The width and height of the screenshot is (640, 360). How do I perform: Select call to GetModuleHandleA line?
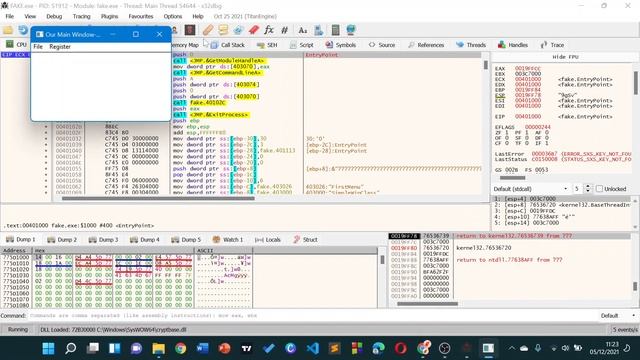coord(219,60)
